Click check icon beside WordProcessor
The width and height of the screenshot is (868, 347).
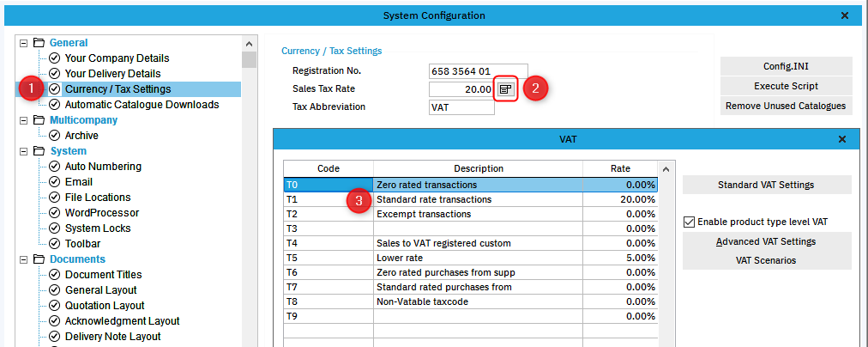tap(55, 213)
